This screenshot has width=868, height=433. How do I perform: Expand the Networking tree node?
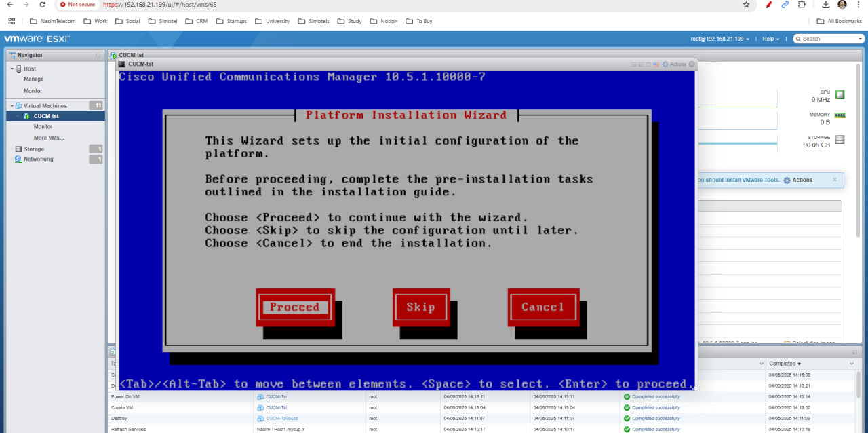(x=12, y=159)
